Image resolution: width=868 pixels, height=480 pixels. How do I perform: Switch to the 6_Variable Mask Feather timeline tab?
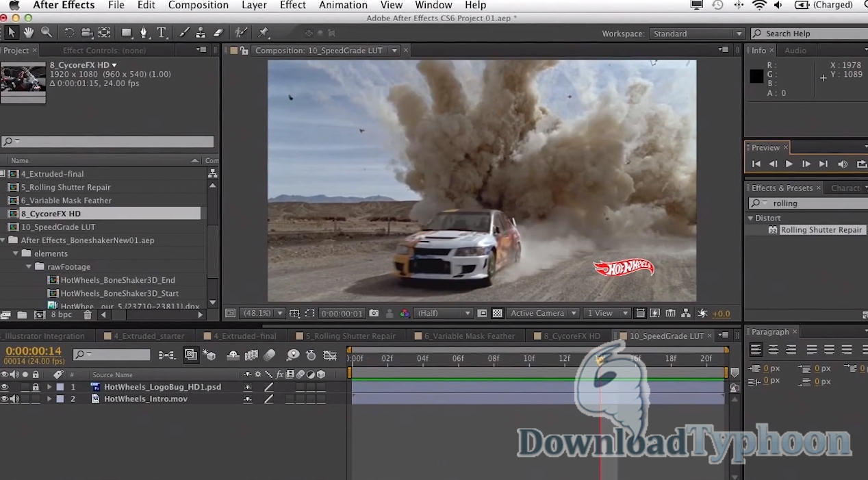point(469,336)
